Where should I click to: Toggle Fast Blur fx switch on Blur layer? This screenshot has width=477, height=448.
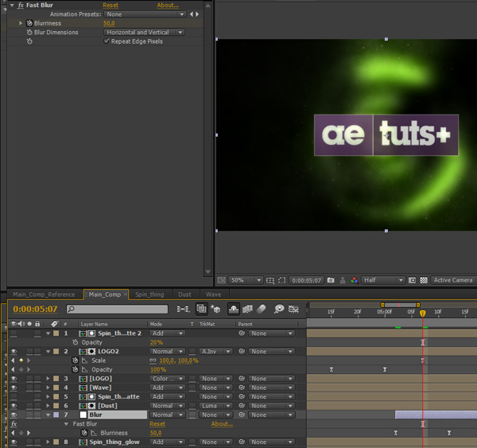click(14, 424)
